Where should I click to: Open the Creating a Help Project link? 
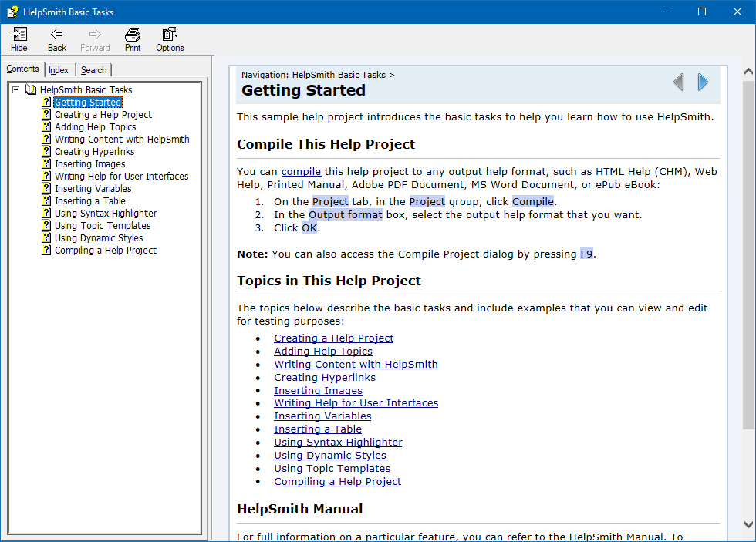click(333, 338)
